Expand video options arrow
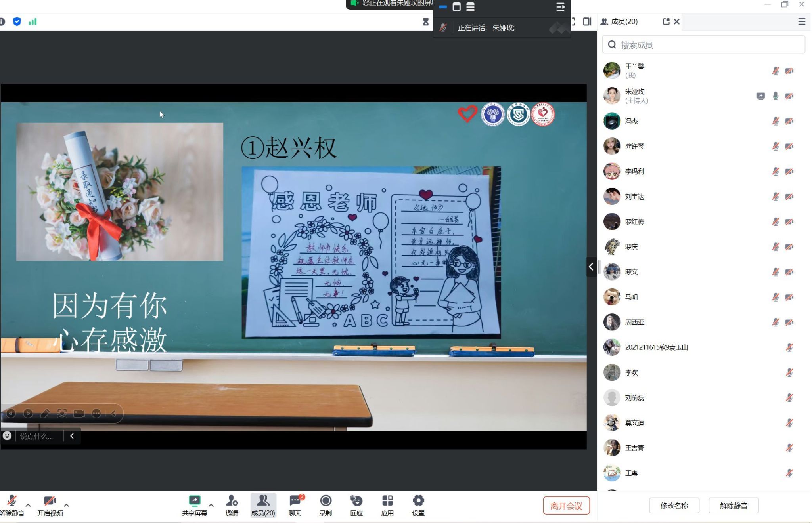Viewport: 812px width, 523px height. pyautogui.click(x=66, y=505)
